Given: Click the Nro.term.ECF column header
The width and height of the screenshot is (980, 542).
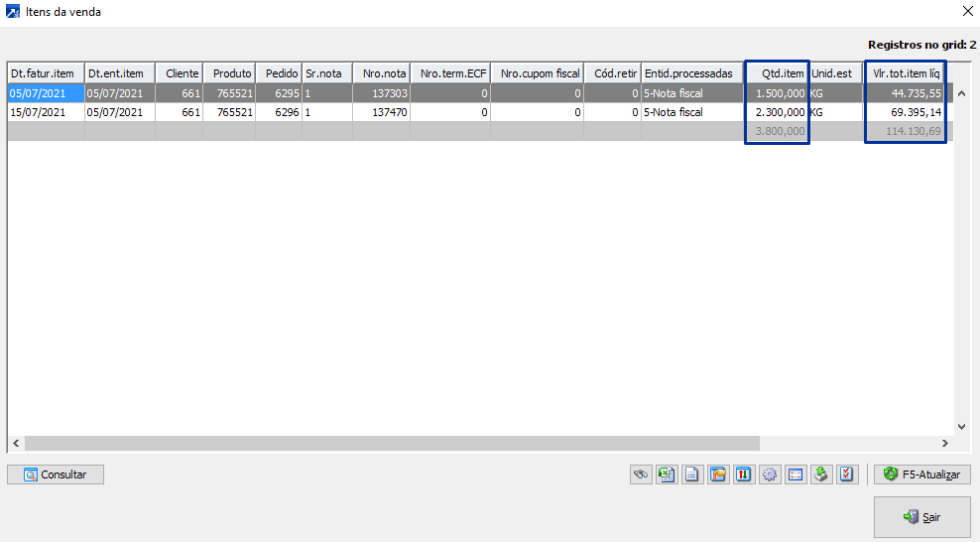Looking at the screenshot, I should pyautogui.click(x=450, y=73).
